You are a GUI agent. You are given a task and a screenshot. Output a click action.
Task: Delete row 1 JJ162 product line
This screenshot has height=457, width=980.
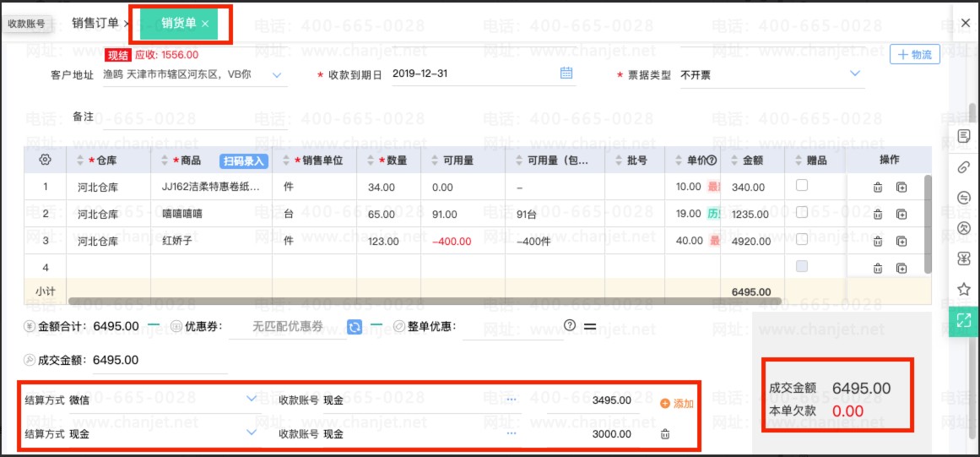pyautogui.click(x=878, y=187)
